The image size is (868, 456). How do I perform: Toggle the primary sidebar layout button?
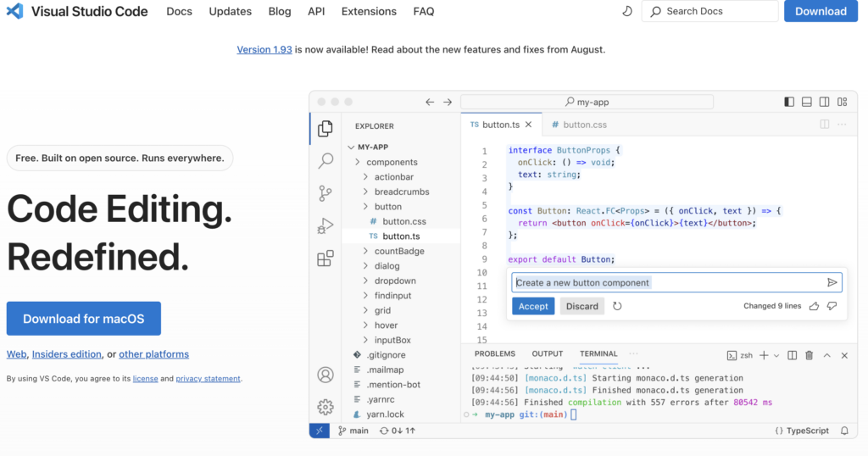pyautogui.click(x=789, y=102)
